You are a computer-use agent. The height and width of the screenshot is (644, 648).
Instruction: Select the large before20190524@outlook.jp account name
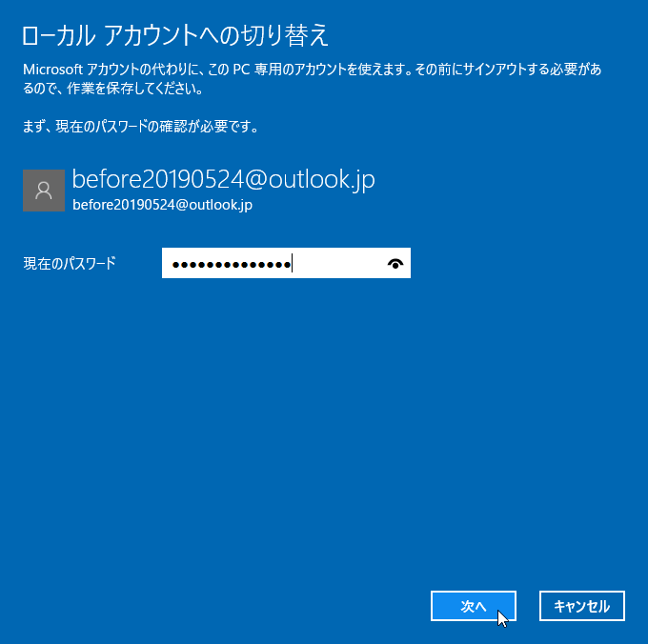(224, 180)
